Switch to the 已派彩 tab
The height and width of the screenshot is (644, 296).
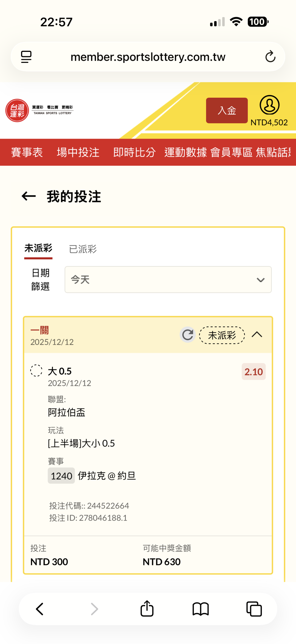click(x=83, y=249)
